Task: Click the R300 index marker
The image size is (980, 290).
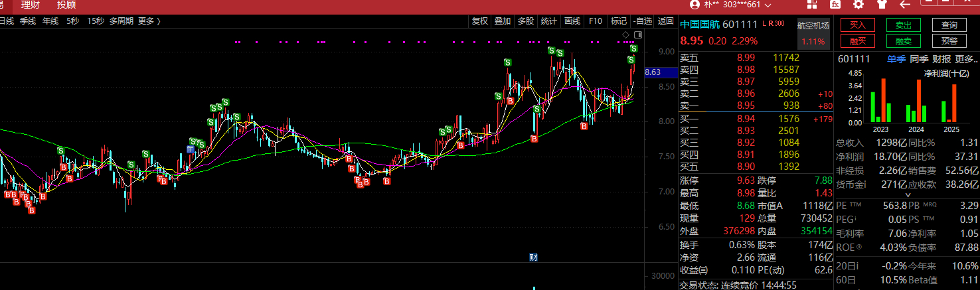Action: [x=776, y=24]
